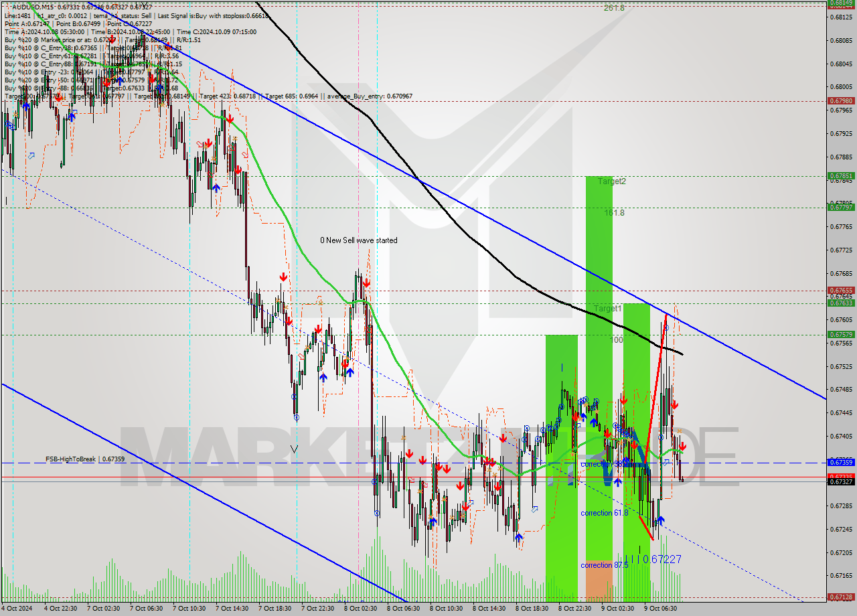Select the 'FSB-HighToBreak | 0.67359' line label

click(x=85, y=459)
